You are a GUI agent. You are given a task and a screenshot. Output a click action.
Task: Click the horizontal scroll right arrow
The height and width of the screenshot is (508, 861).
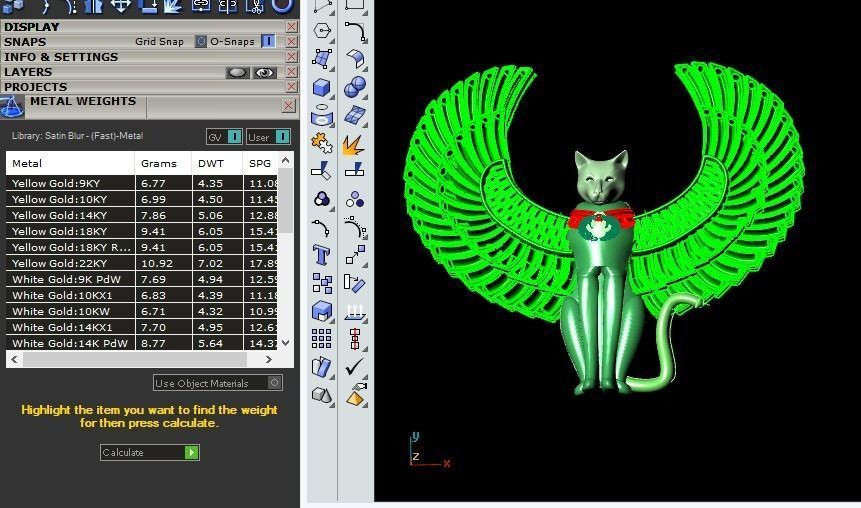[269, 360]
